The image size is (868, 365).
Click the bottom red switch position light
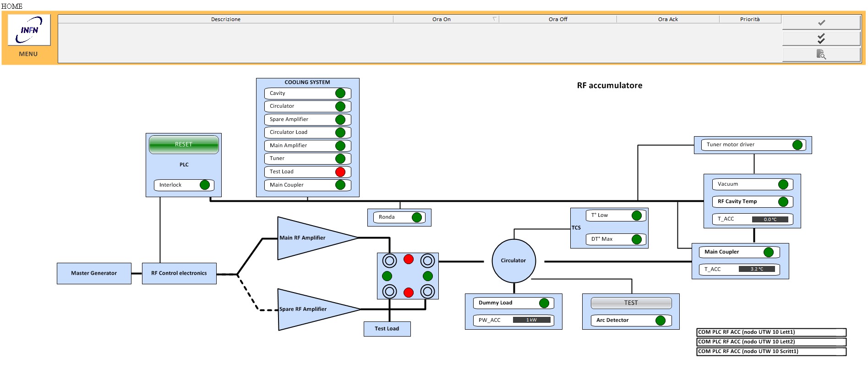(409, 293)
